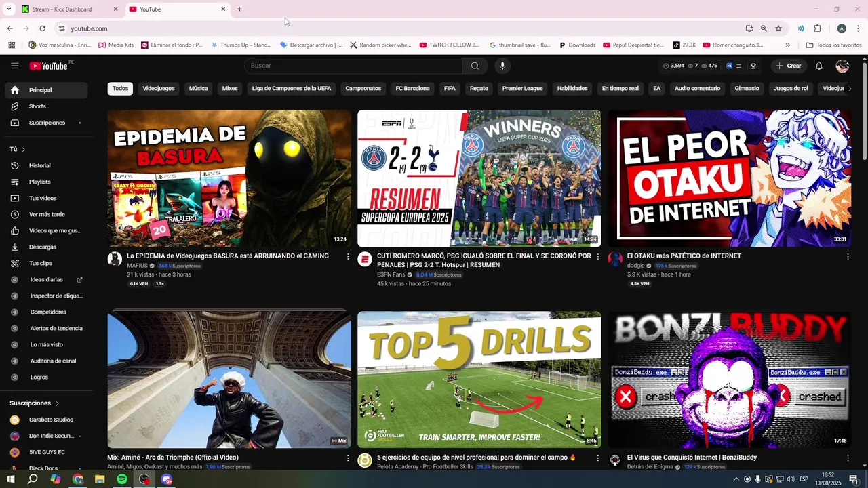Reload the page
Image resolution: width=868 pixels, height=488 pixels.
[42, 28]
